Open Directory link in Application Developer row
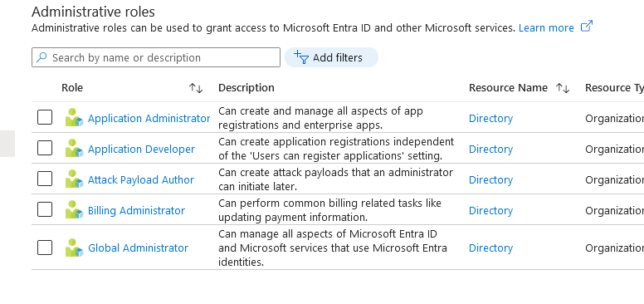Screen dimensions: 644x304 490,150
